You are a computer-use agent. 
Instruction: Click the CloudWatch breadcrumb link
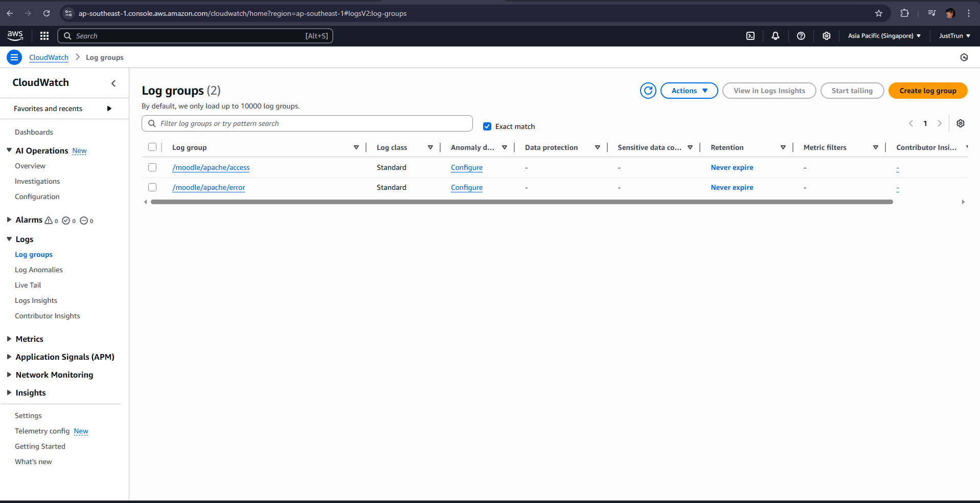click(49, 57)
